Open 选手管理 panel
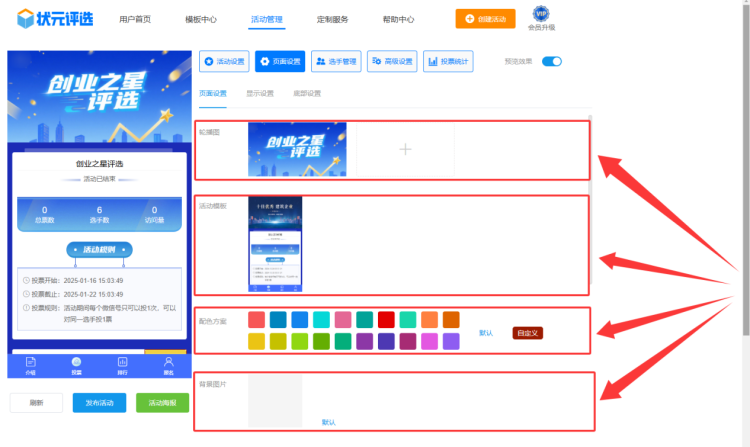The image size is (750, 447). (336, 61)
